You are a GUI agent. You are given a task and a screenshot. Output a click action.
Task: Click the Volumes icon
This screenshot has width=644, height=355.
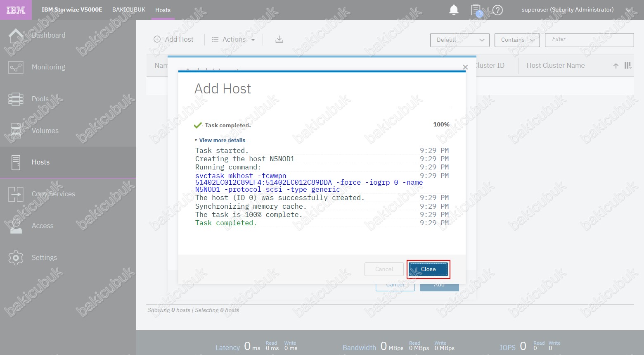point(16,131)
